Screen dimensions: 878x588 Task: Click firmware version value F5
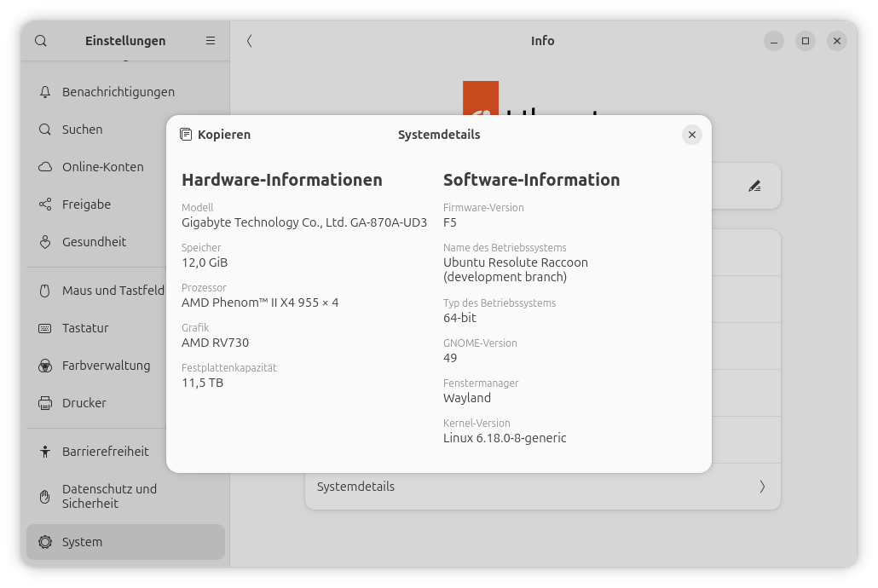point(449,222)
